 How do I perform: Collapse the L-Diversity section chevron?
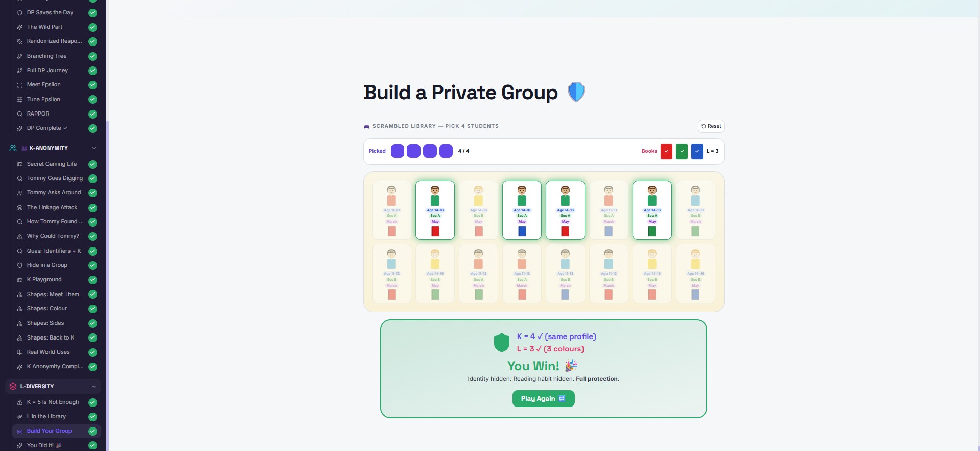pyautogui.click(x=94, y=387)
